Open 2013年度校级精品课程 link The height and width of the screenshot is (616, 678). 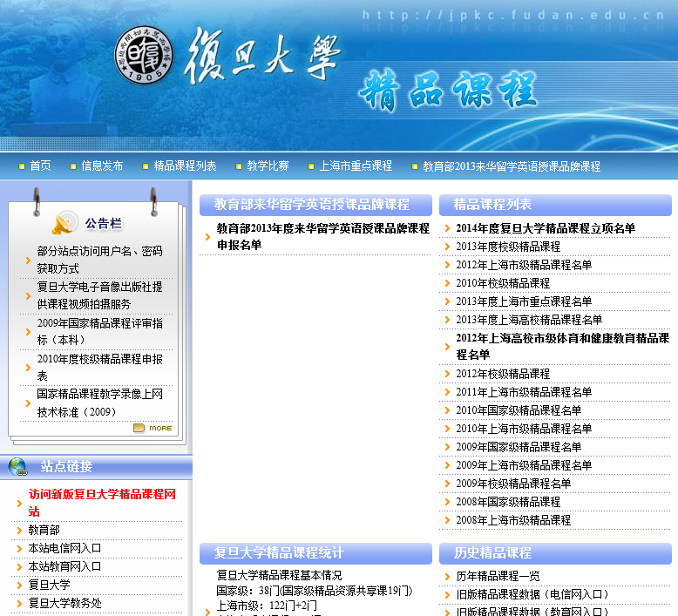508,247
